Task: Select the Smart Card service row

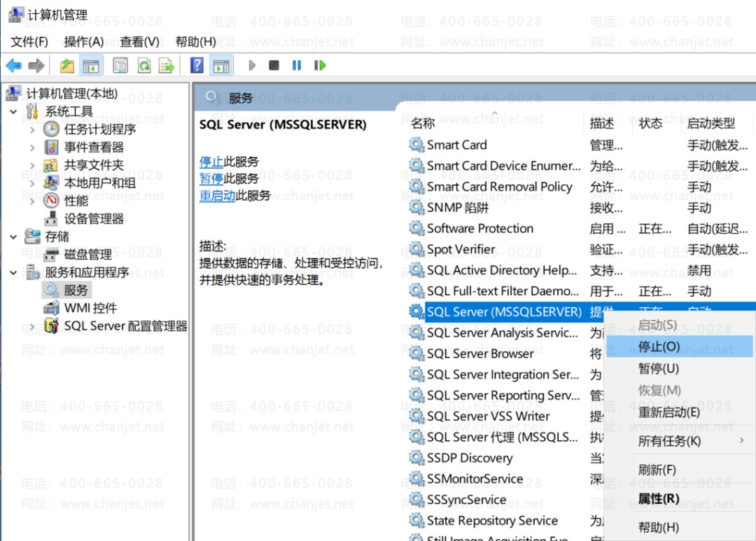Action: point(581,145)
